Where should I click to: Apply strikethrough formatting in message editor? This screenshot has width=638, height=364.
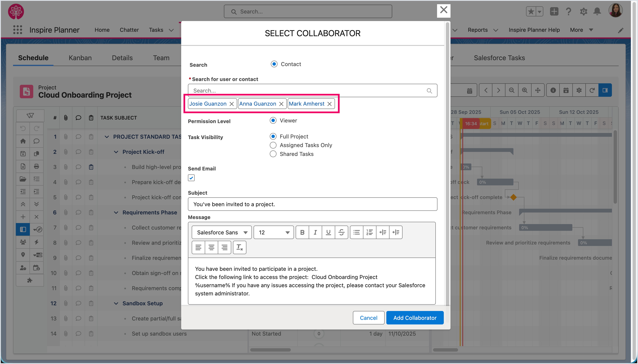click(341, 232)
